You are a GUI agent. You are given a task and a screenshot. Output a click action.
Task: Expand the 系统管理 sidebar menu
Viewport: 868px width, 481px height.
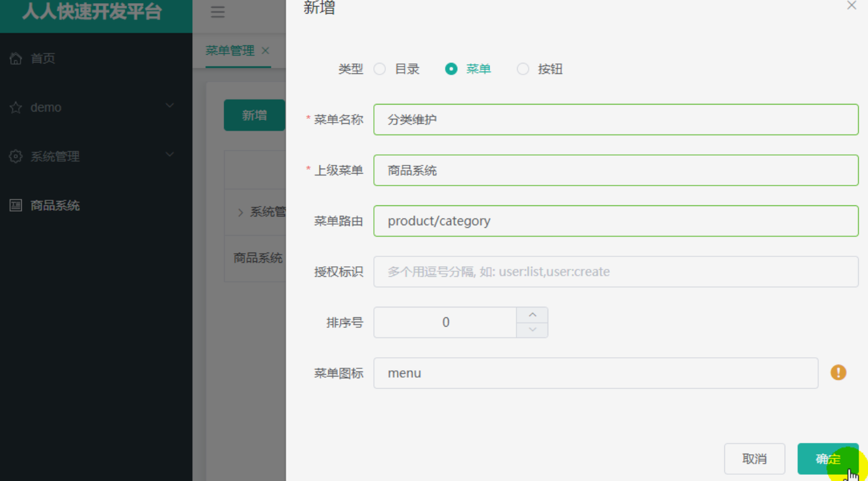(169, 155)
